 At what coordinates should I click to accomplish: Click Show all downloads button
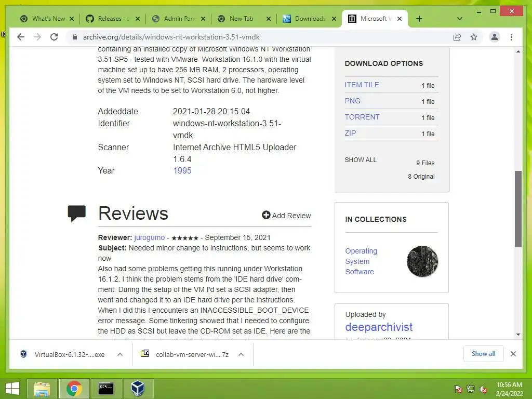(484, 354)
